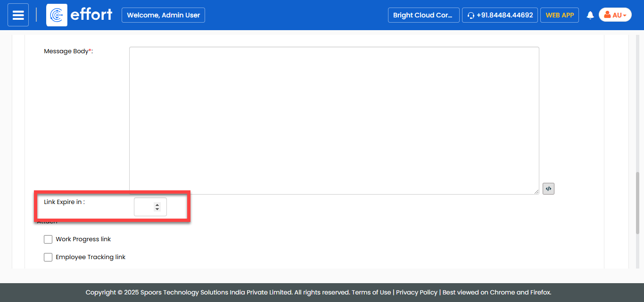This screenshot has height=302, width=644.
Task: Open the Privacy Policy footer link
Action: (x=416, y=293)
